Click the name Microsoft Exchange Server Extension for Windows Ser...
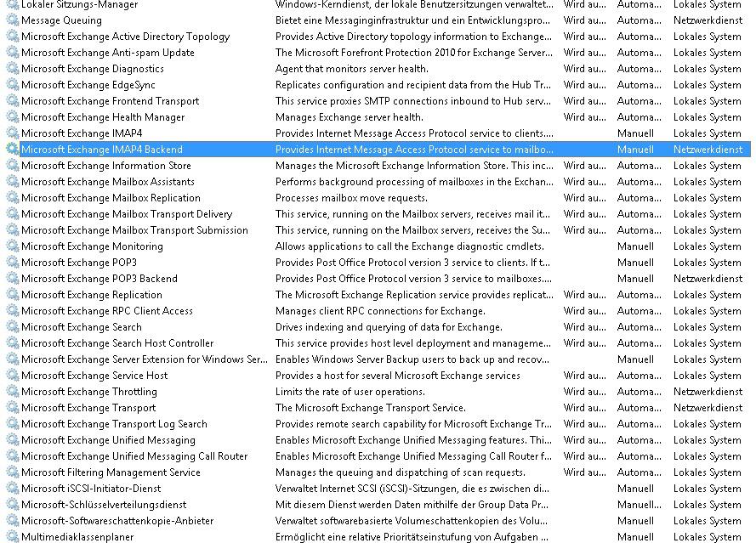The width and height of the screenshot is (756, 543). (145, 359)
